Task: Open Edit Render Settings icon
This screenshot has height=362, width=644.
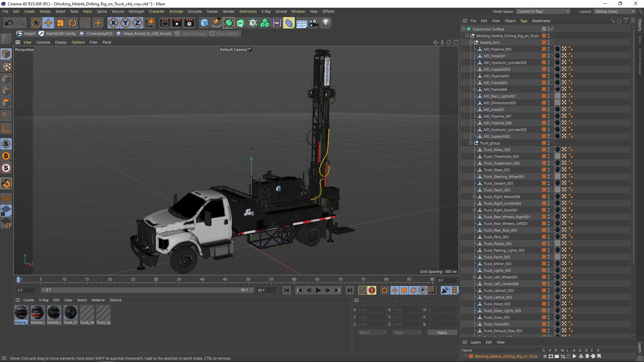Action: (189, 23)
